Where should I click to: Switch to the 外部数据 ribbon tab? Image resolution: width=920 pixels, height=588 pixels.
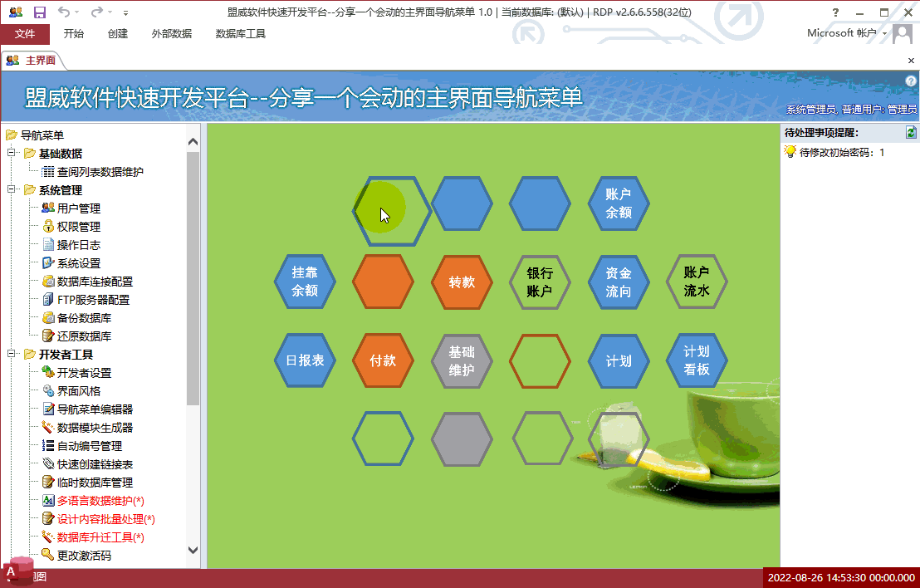pos(171,34)
